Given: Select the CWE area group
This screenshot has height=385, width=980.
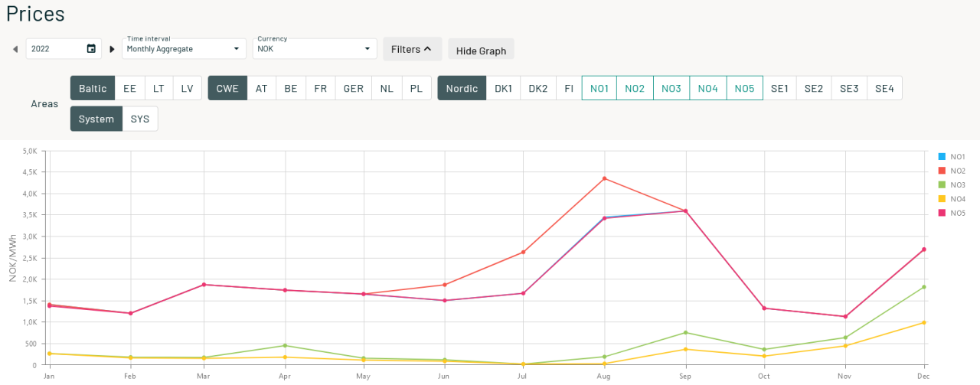Looking at the screenshot, I should (227, 88).
